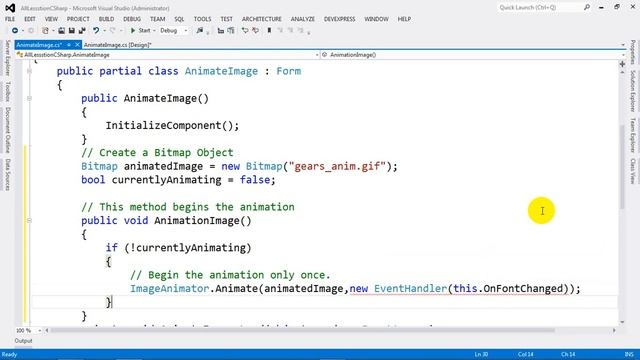This screenshot has width=640, height=360.
Task: Open the Start button dropdown arrow
Action: [x=154, y=31]
